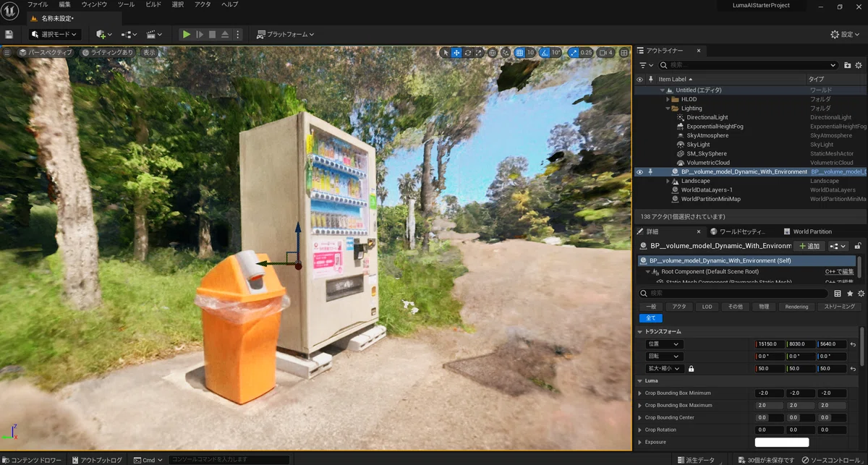868x465 pixels.
Task: Toggle visibility eye of BP__volume_model row
Action: [639, 171]
